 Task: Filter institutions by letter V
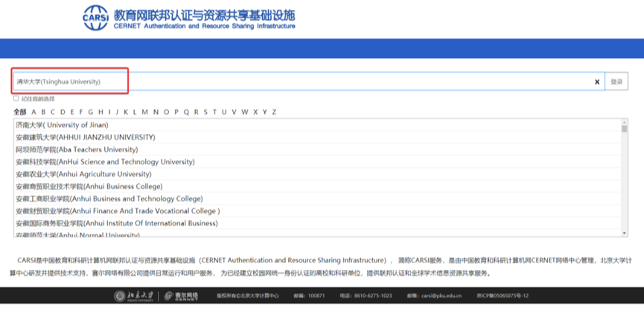(x=234, y=112)
